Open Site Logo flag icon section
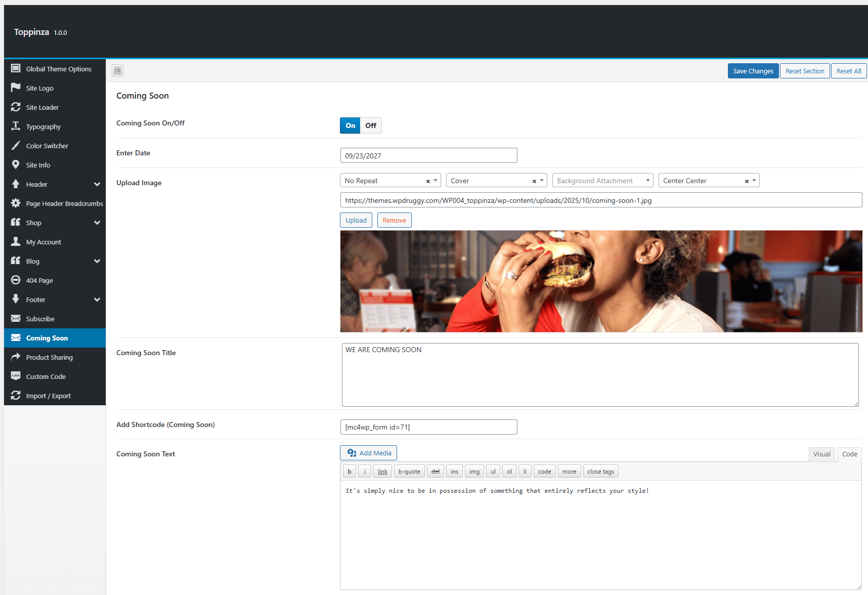868x595 pixels. (x=16, y=88)
